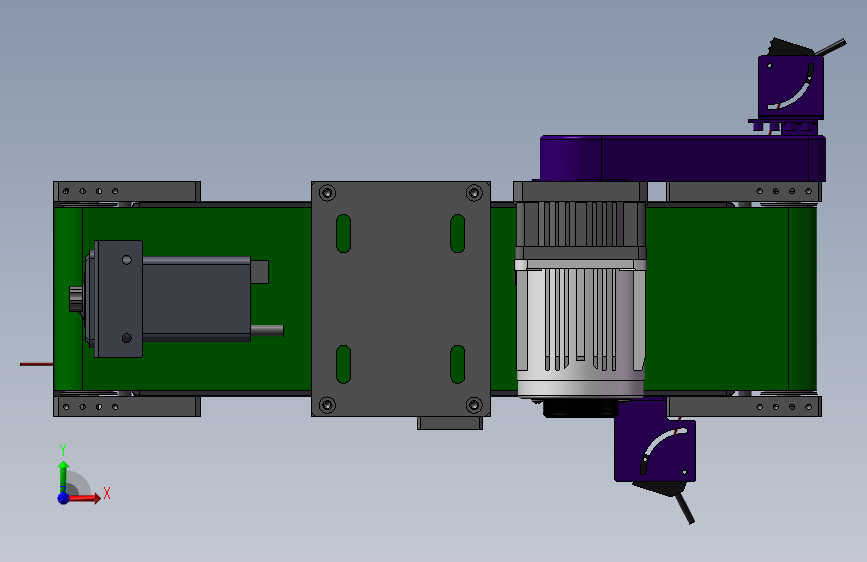Select the long purple belt guard cover
The width and height of the screenshot is (867, 562).
(683, 158)
